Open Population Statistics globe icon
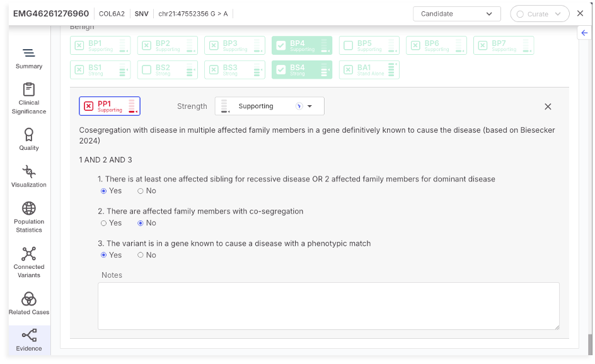 click(29, 217)
